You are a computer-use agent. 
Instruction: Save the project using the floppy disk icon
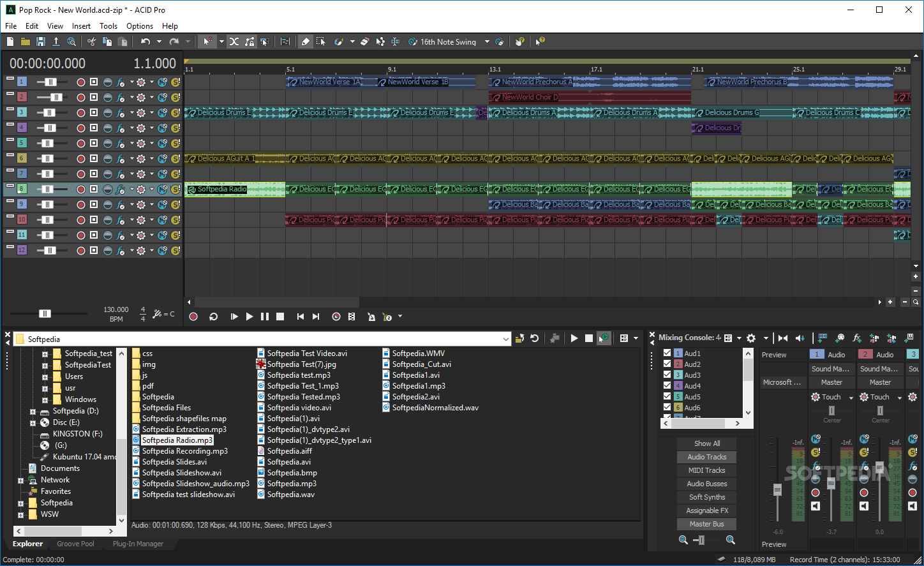[41, 41]
